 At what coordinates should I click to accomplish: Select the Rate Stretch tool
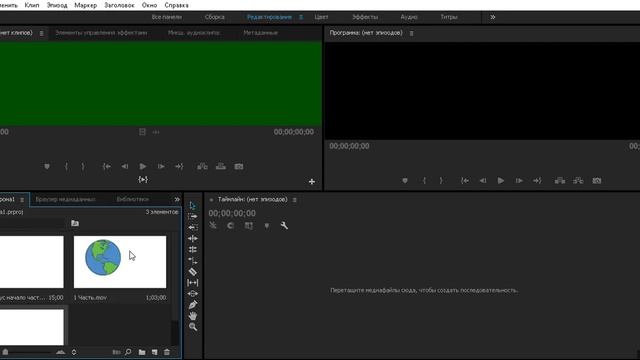coord(193,260)
